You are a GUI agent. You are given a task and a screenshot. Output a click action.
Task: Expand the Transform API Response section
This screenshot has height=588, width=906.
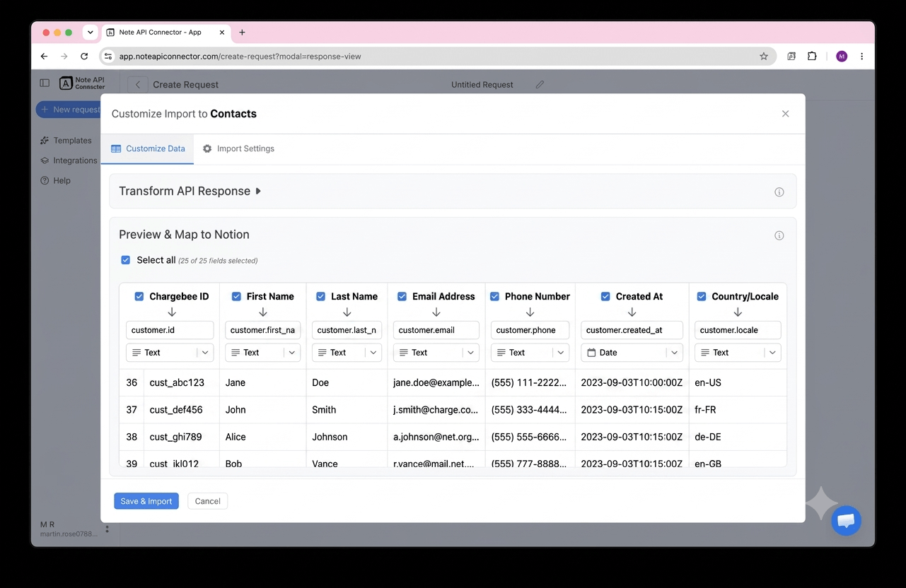point(190,191)
